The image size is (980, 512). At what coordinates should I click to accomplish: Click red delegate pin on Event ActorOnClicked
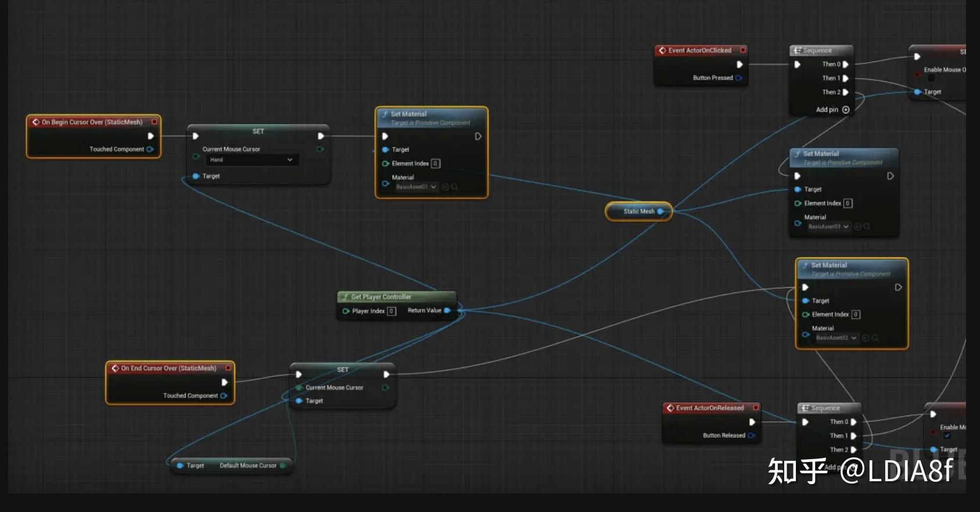743,51
